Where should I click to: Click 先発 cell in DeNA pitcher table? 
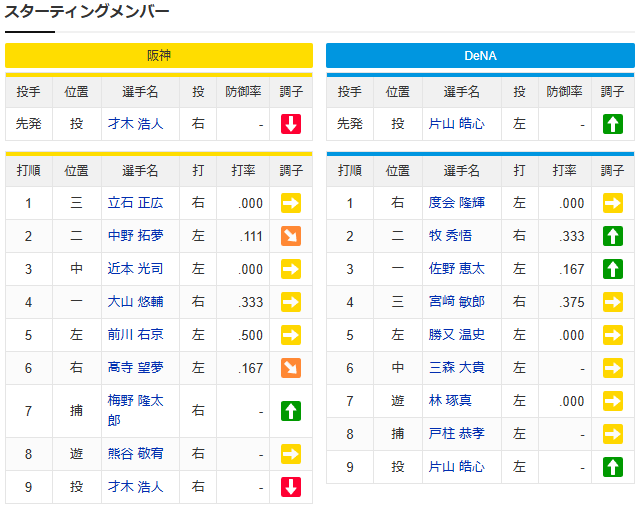(350, 124)
